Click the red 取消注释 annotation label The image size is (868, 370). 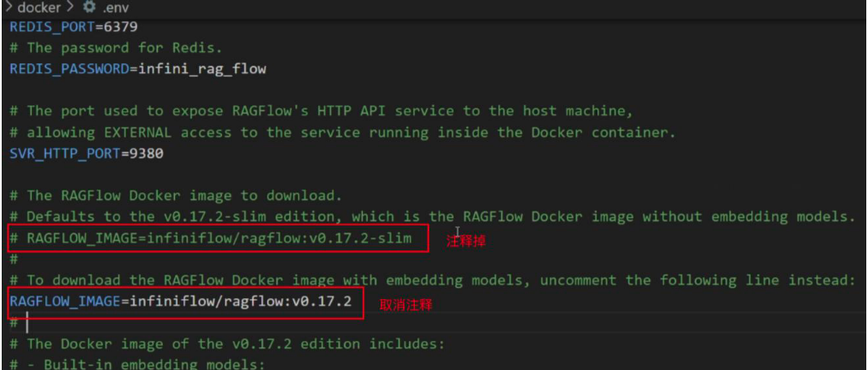tap(404, 305)
